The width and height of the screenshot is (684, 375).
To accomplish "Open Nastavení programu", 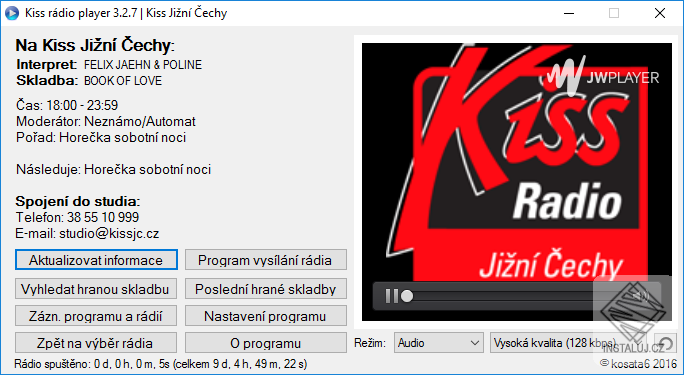I will tap(265, 316).
